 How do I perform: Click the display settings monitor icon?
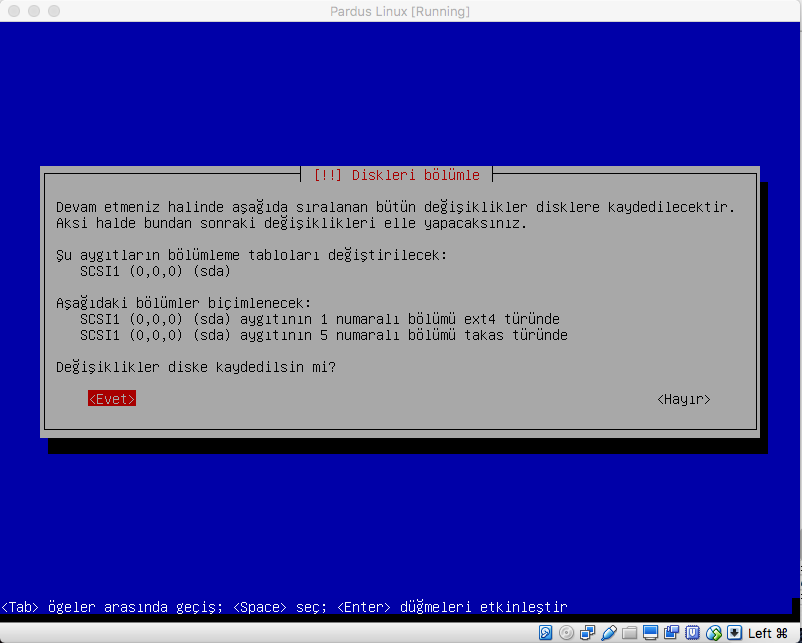(x=651, y=633)
